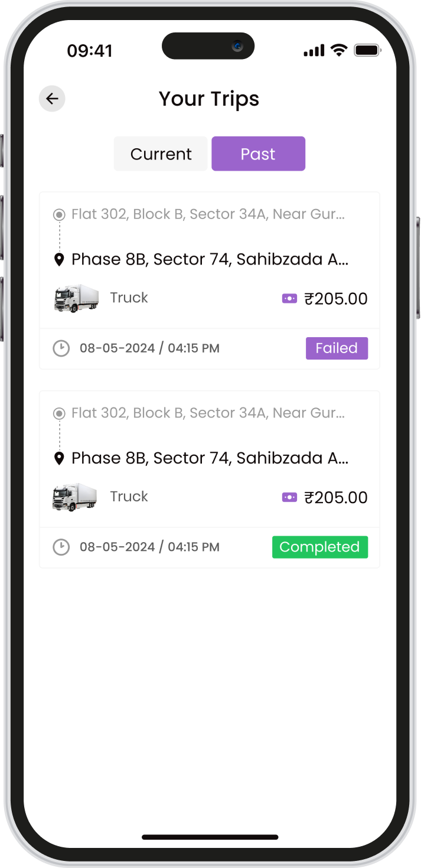
Task: Click the ₹205.00 fare on failed trip
Action: (335, 299)
